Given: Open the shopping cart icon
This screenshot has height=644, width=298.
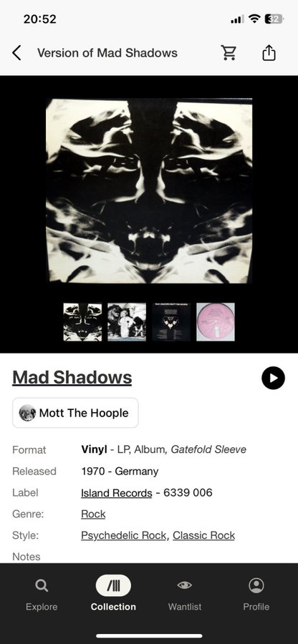Looking at the screenshot, I should pyautogui.click(x=229, y=53).
